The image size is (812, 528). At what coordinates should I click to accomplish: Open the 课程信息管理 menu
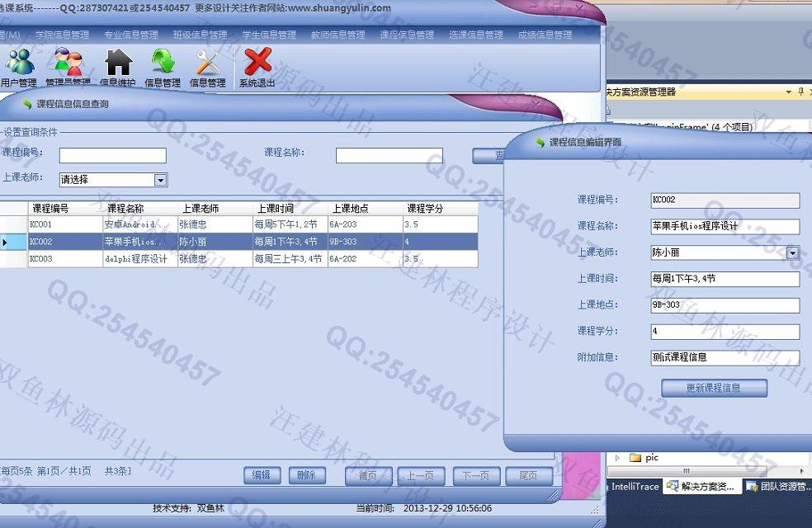point(406,35)
